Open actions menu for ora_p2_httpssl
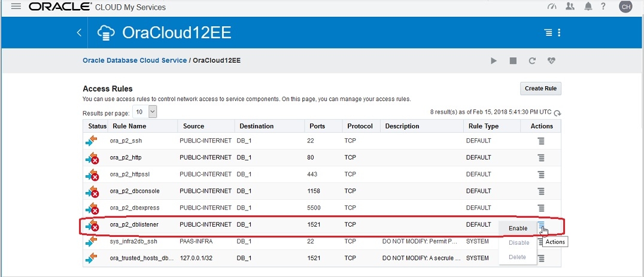Screen dimensions: 644x277 click(541, 175)
